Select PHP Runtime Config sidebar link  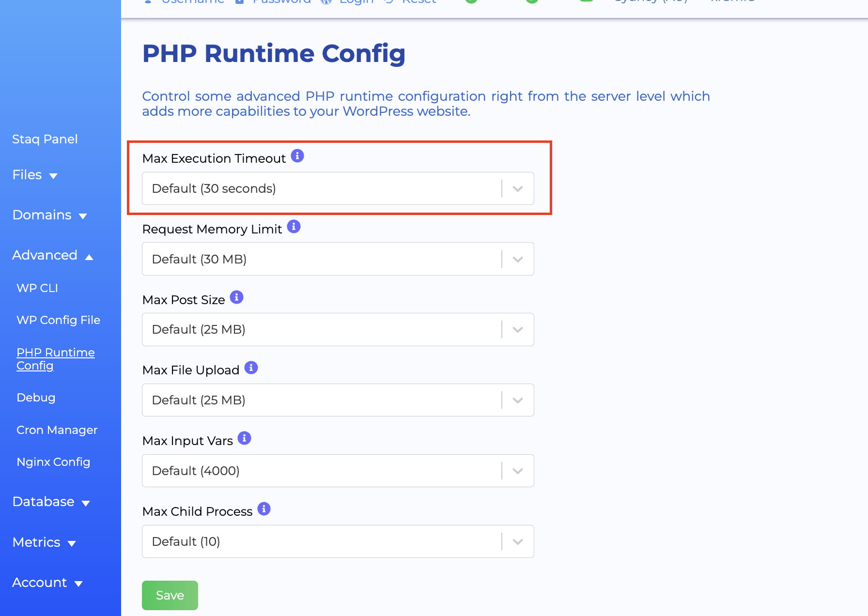pos(56,359)
